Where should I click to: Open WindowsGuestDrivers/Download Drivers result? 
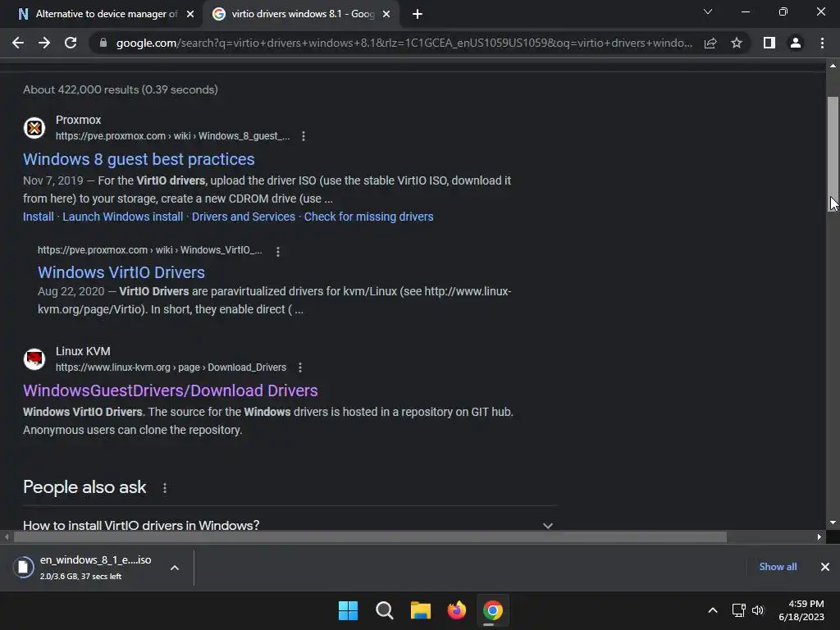[x=171, y=390]
